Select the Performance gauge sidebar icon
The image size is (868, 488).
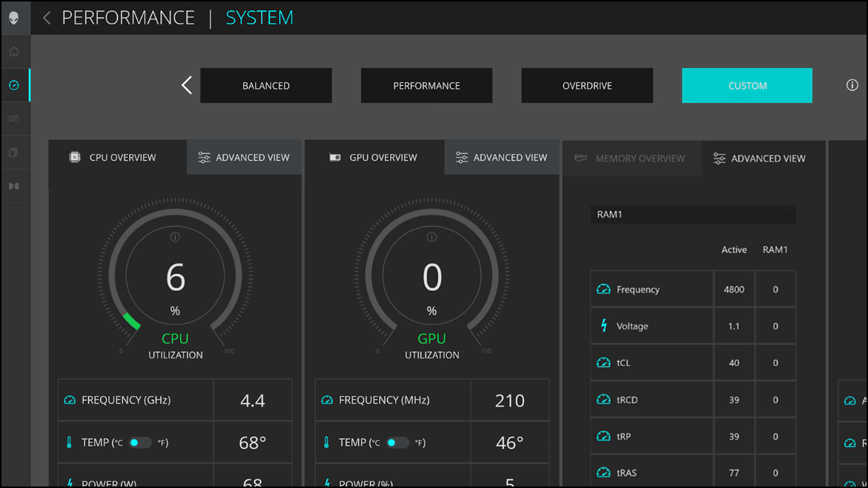tap(14, 85)
